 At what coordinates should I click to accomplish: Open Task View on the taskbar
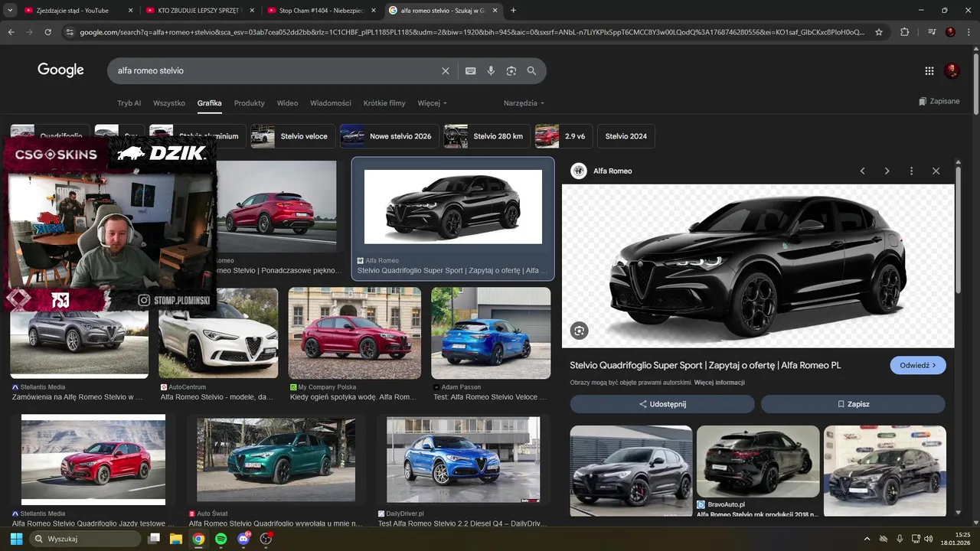153,539
